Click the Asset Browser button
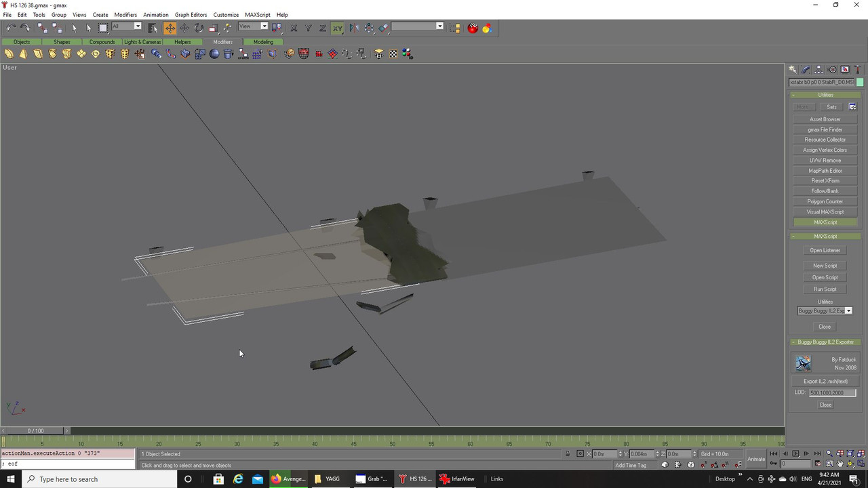The width and height of the screenshot is (868, 488). coord(825,119)
